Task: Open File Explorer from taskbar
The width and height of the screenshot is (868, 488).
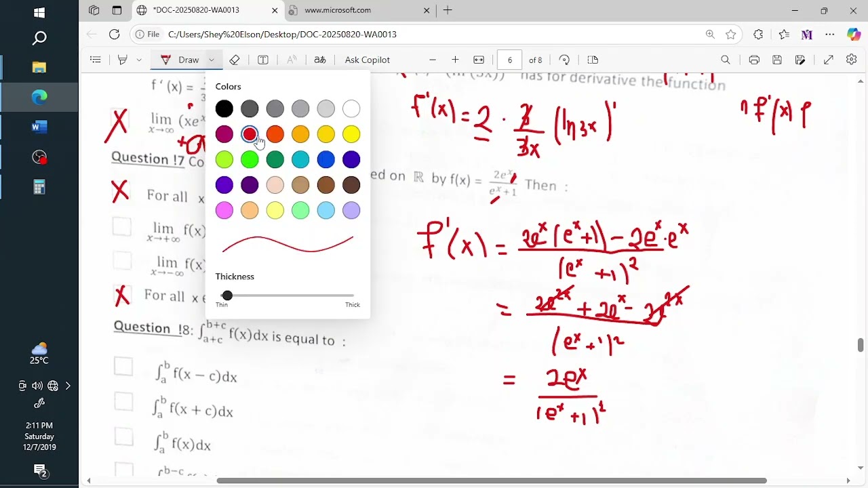Action: [39, 67]
